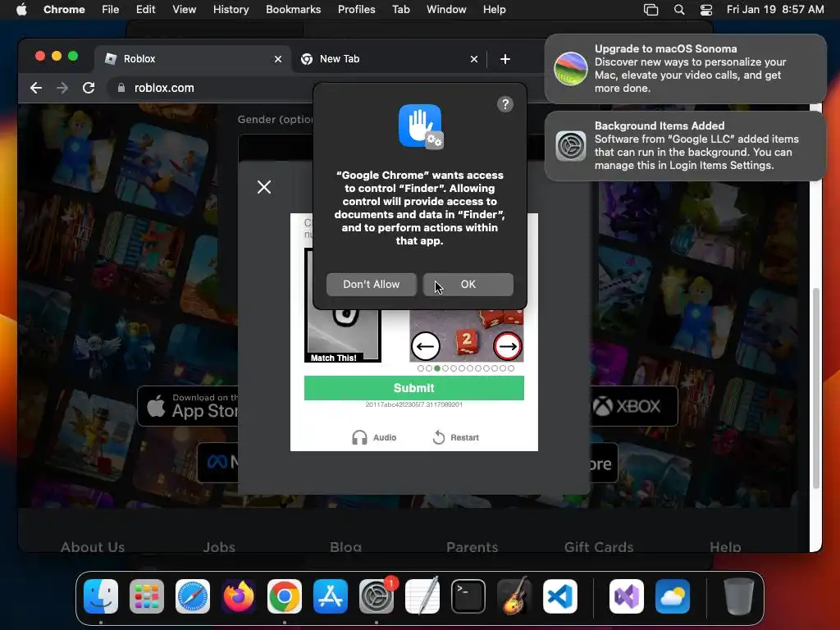Open Google Chrome from the Dock

(285, 596)
